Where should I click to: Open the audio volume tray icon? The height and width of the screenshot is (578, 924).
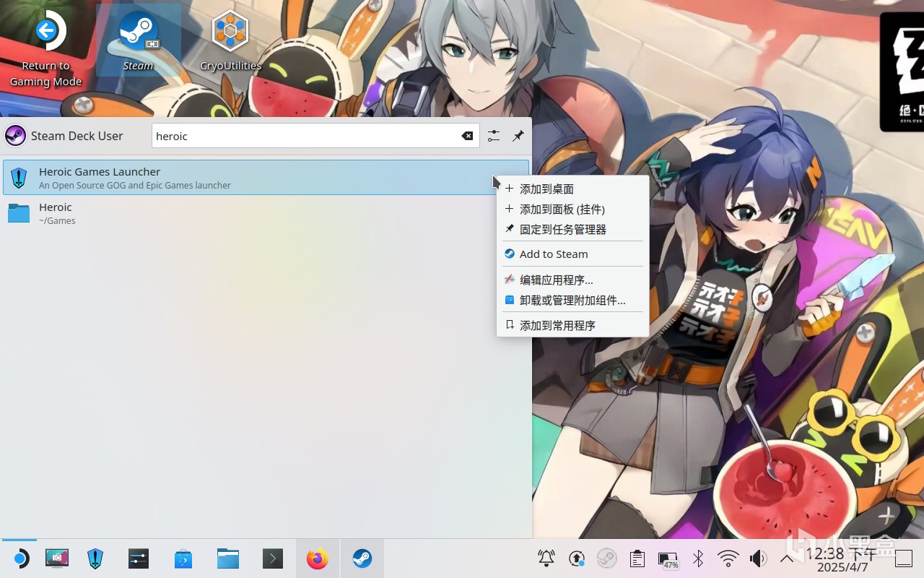(x=758, y=558)
